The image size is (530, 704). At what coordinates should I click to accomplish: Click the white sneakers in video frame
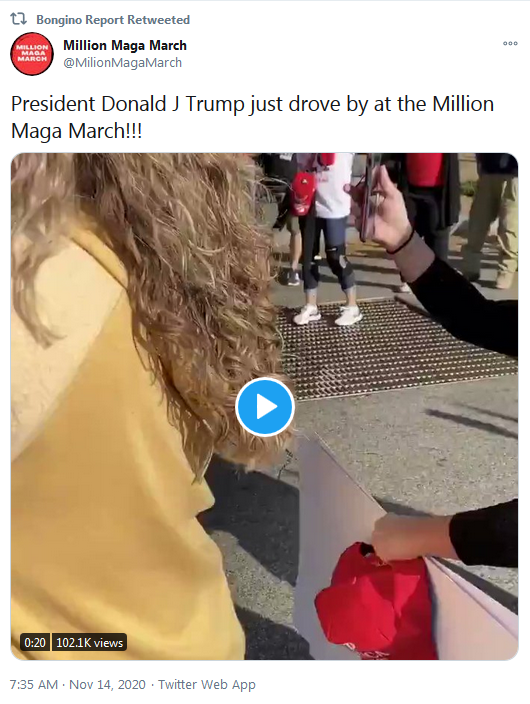click(x=327, y=315)
